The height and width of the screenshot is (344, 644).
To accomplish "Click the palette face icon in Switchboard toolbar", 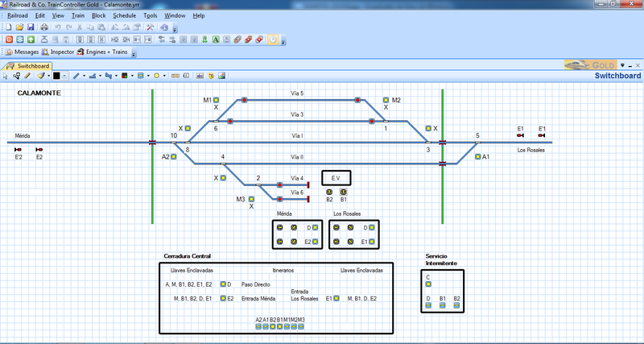I will point(211,76).
